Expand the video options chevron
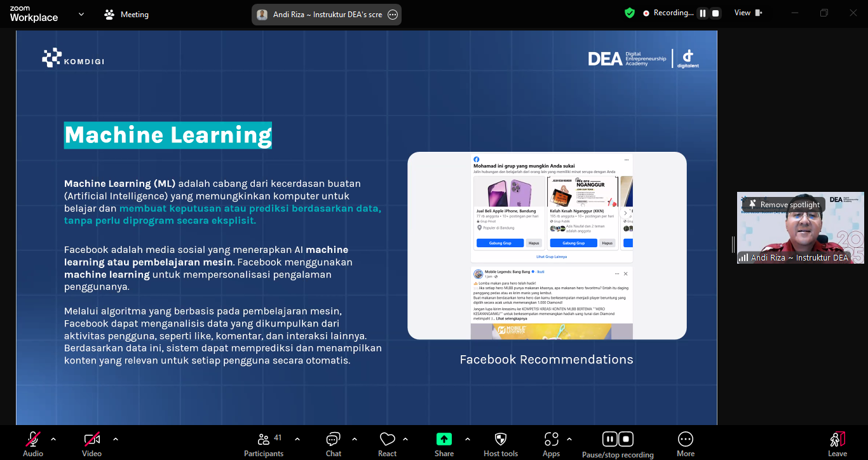The image size is (868, 460). [116, 439]
